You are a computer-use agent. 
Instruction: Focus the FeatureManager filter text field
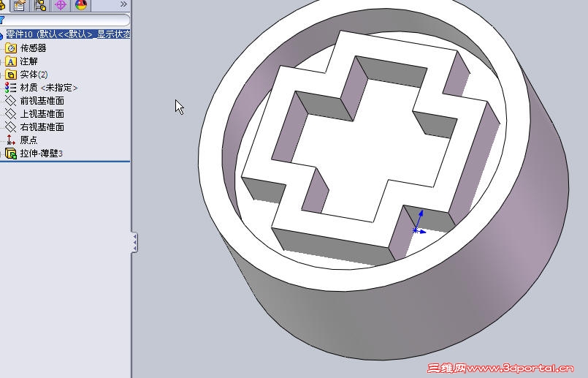[x=66, y=20]
